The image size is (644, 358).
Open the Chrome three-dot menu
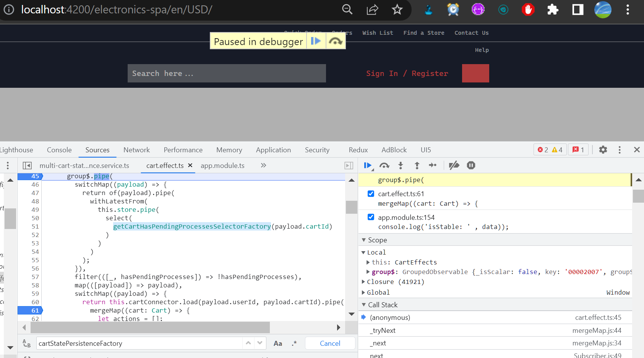[x=628, y=9]
